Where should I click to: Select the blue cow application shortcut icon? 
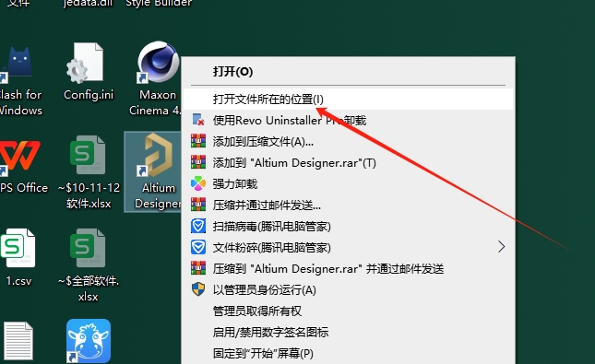point(89,341)
